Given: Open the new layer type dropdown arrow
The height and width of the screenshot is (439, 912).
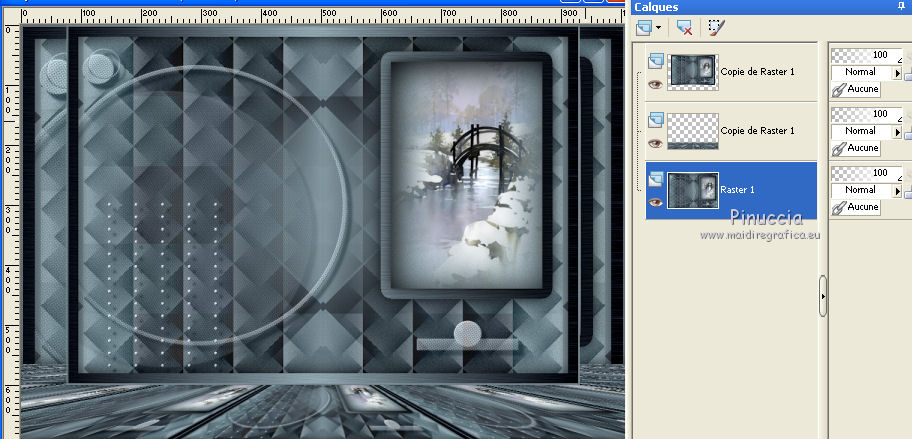Looking at the screenshot, I should click(658, 27).
